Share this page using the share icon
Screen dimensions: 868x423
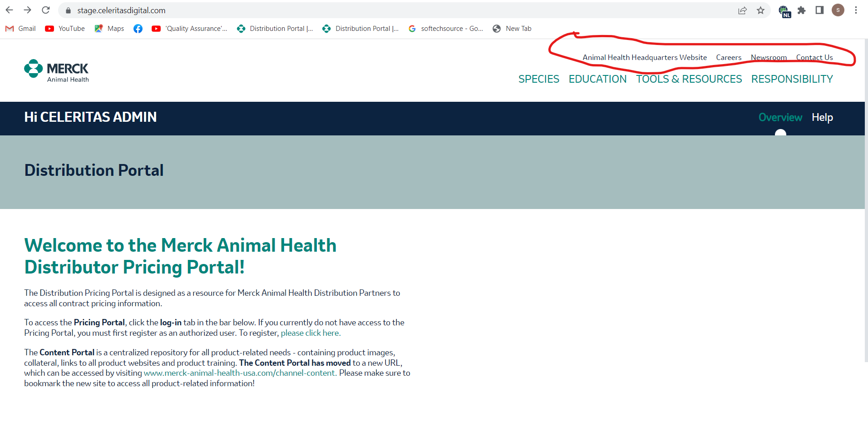point(742,10)
